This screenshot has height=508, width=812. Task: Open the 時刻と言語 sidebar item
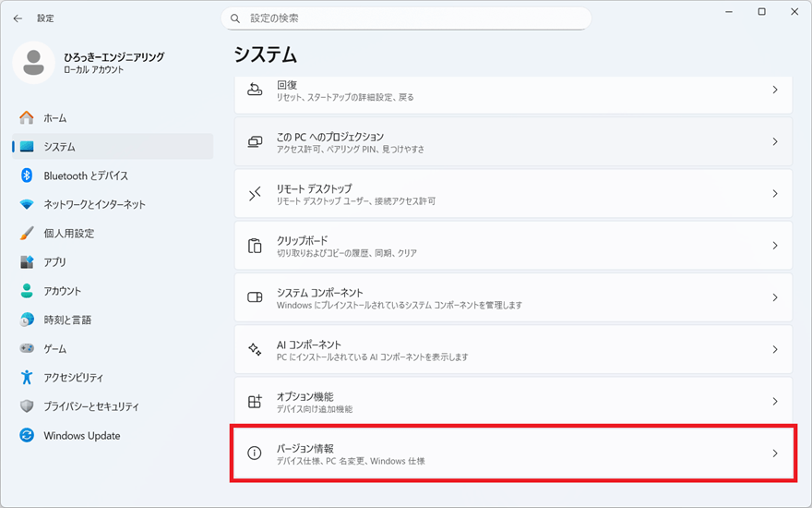click(x=66, y=320)
